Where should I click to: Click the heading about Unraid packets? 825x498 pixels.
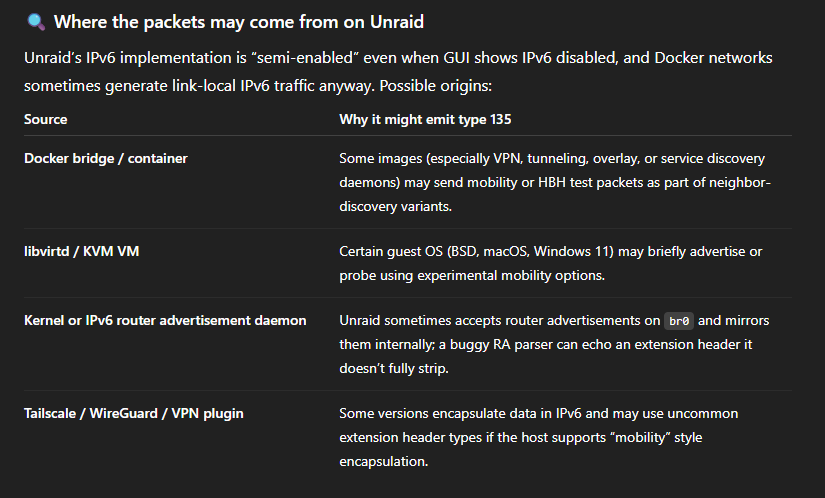pyautogui.click(x=238, y=22)
